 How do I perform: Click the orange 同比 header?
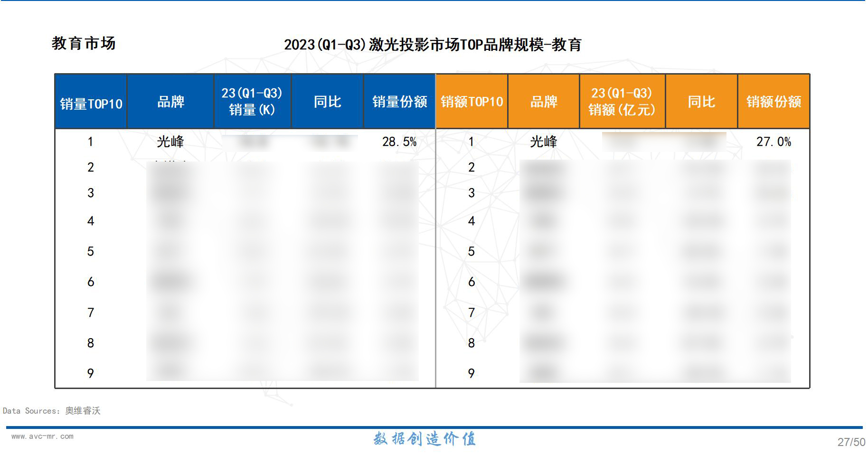click(701, 101)
